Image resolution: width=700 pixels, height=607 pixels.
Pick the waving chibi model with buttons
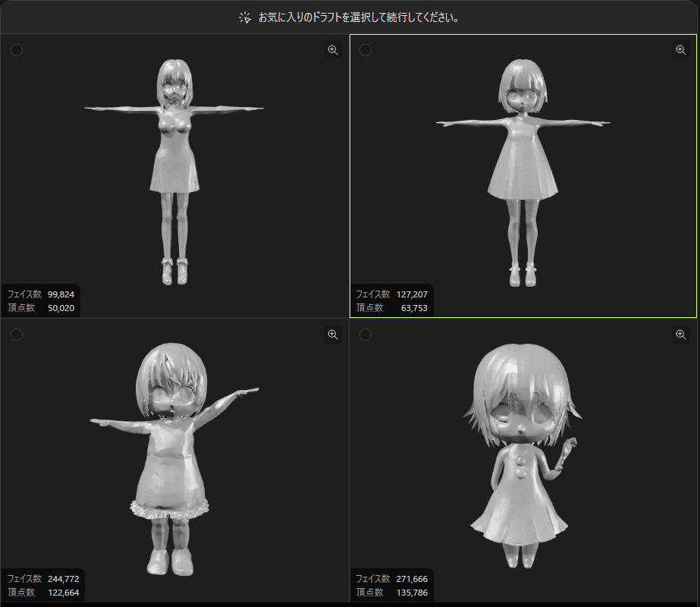click(x=523, y=455)
